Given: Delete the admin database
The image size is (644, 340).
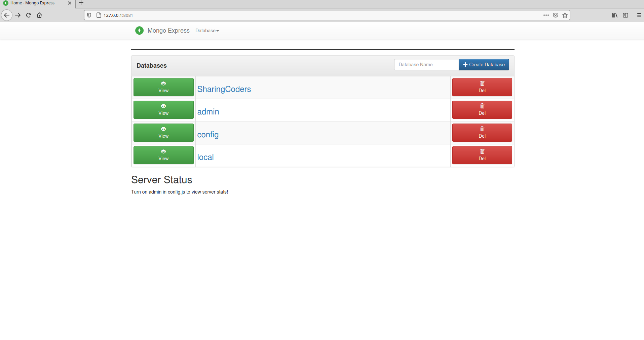Looking at the screenshot, I should [482, 110].
